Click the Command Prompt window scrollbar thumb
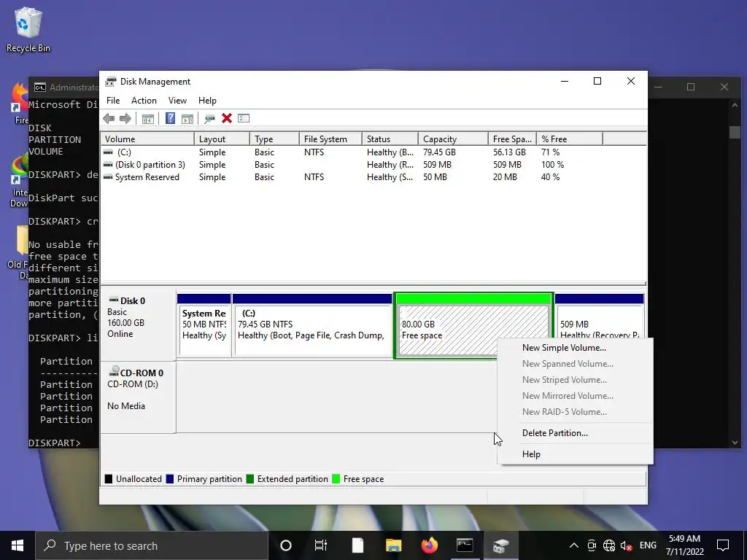This screenshot has width=747, height=560. click(x=735, y=132)
